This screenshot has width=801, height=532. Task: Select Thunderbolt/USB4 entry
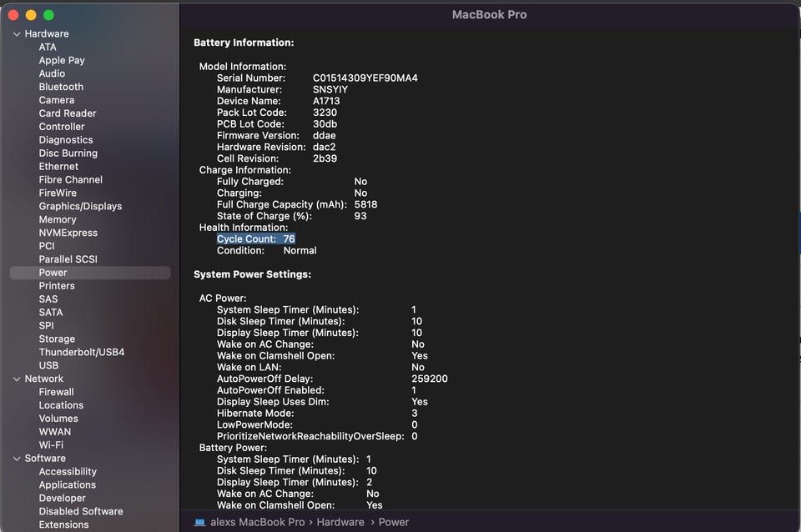(x=82, y=352)
